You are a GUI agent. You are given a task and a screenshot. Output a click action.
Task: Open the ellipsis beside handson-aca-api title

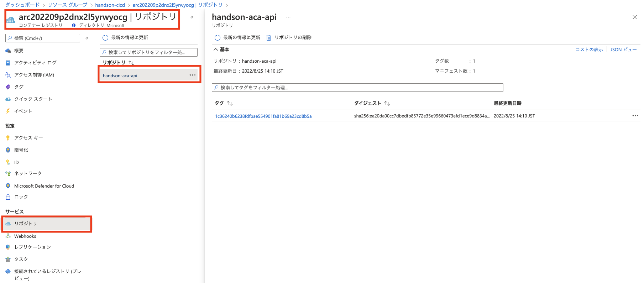pos(288,17)
